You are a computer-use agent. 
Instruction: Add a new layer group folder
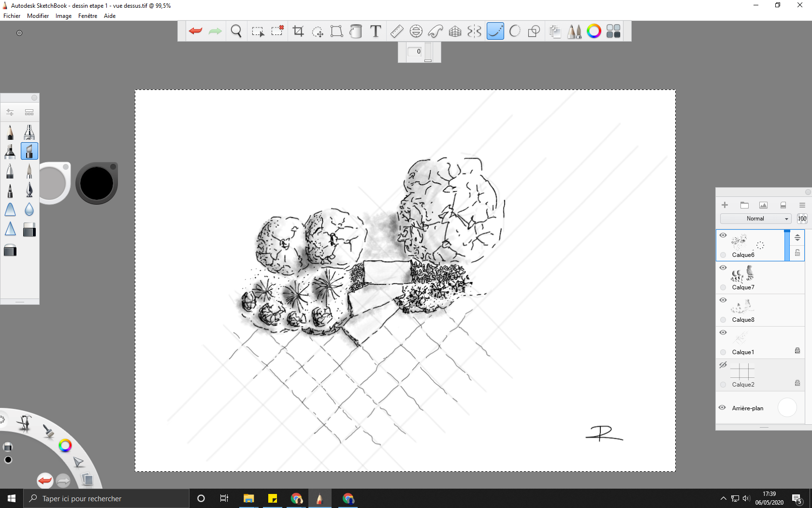click(x=744, y=205)
